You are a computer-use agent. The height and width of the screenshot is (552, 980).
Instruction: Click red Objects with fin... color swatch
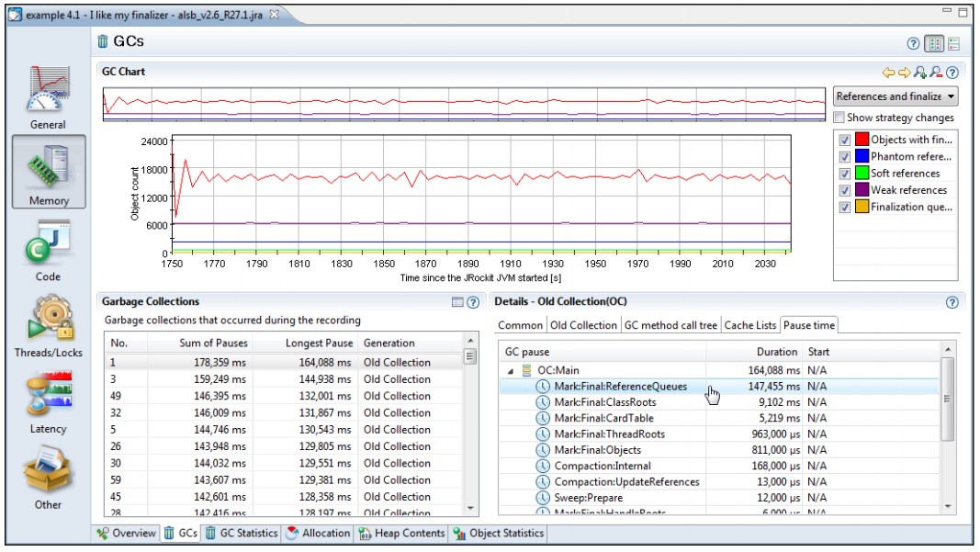[862, 140]
